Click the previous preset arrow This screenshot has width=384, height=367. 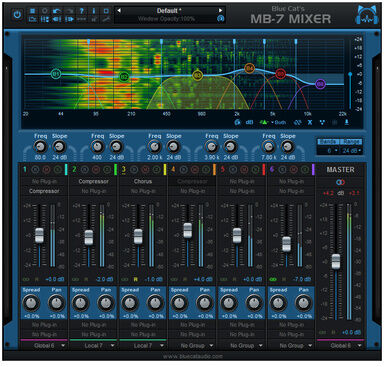click(x=119, y=10)
